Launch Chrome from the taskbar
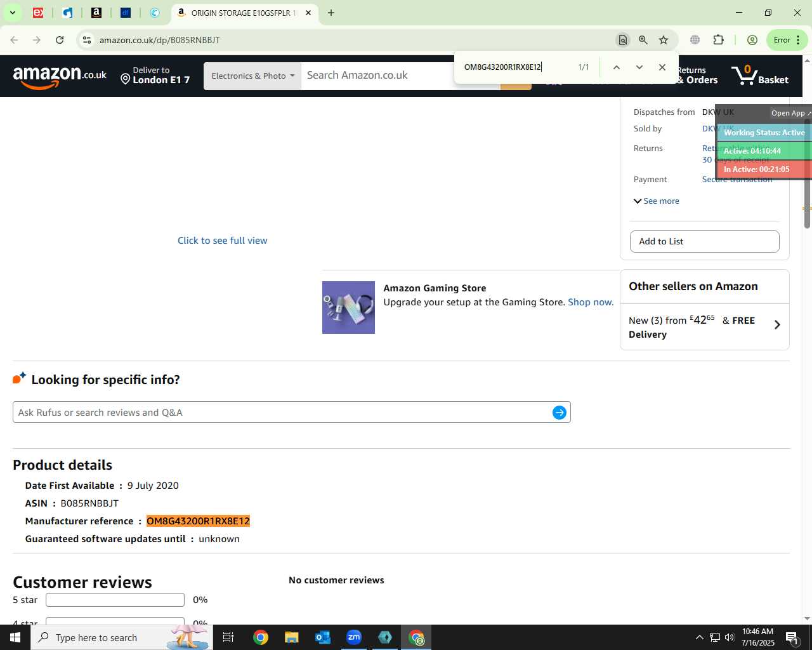812x650 pixels. (x=261, y=637)
